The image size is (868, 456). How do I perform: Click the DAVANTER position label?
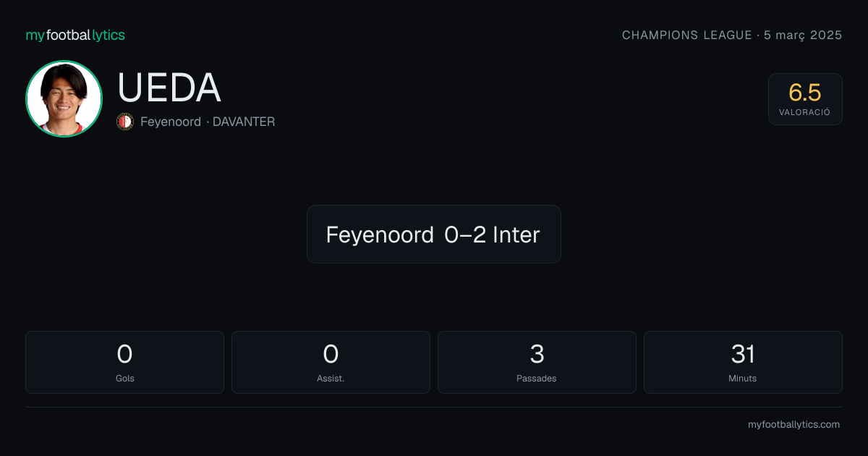click(x=244, y=122)
